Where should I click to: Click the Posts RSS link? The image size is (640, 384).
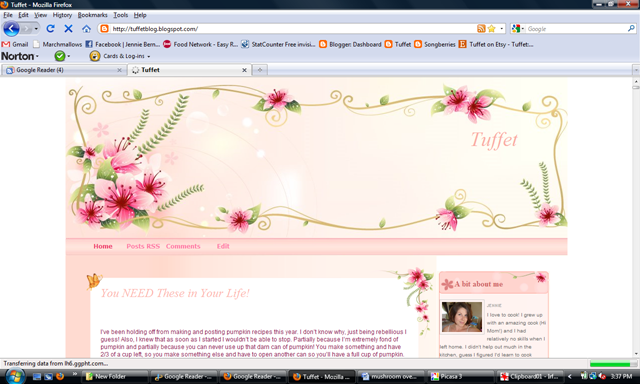pyautogui.click(x=143, y=246)
